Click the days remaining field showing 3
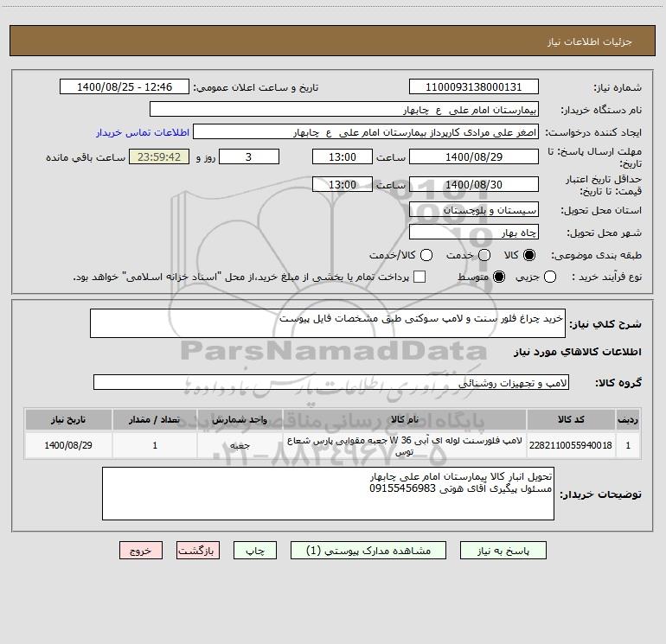The height and width of the screenshot is (644, 666). pos(249,156)
